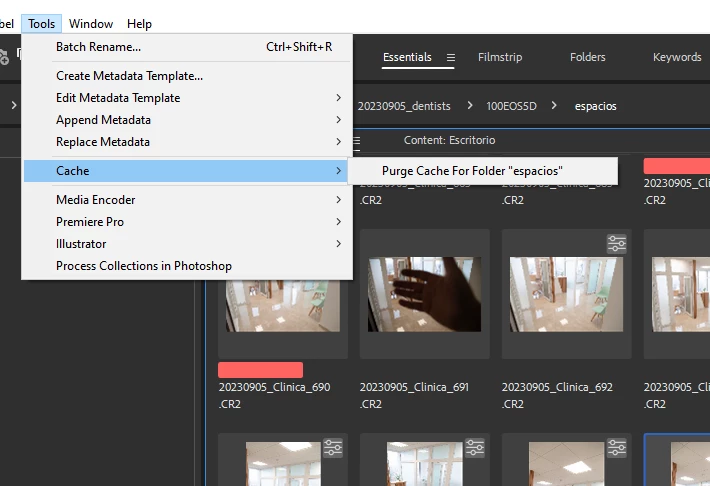Open the Window menu
The height and width of the screenshot is (486, 710).
tap(91, 24)
